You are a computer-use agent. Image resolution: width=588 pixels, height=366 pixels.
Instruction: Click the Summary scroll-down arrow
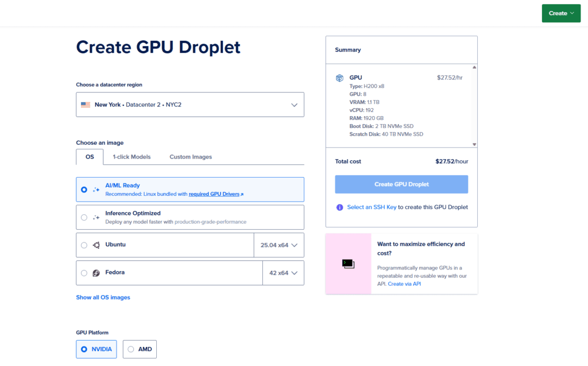click(x=474, y=145)
